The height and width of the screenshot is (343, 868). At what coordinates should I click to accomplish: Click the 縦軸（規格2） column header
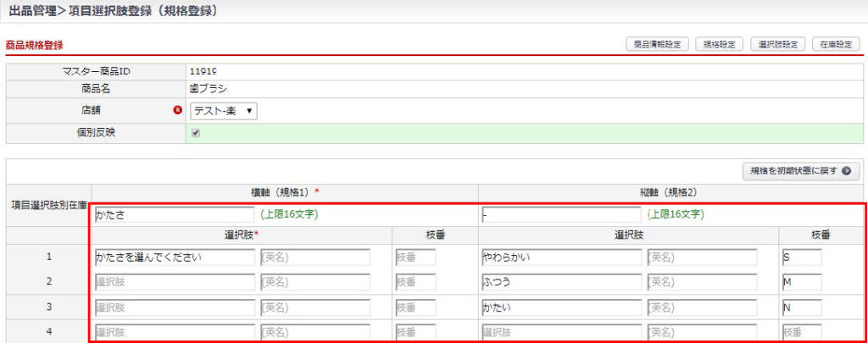(x=671, y=191)
